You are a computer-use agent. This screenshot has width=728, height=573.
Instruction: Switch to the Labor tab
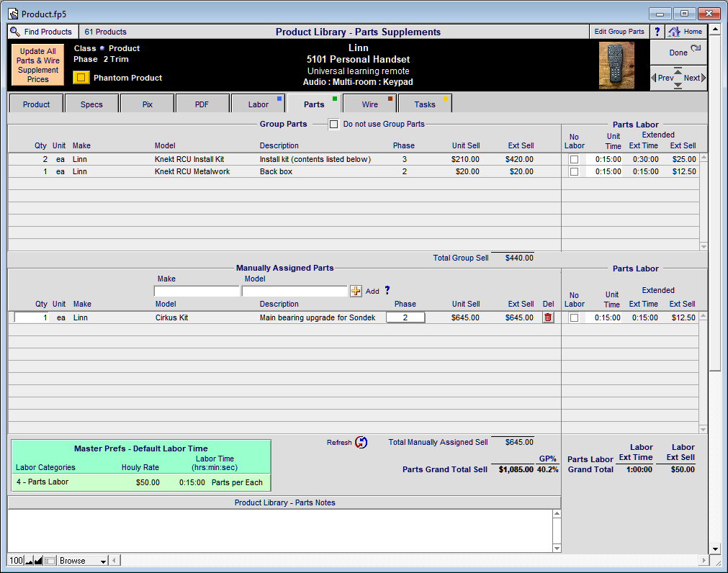pyautogui.click(x=258, y=104)
